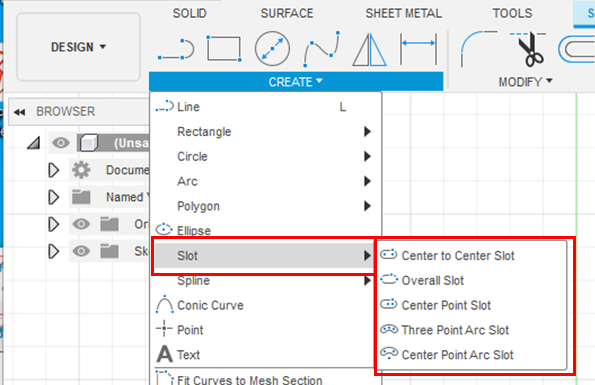The width and height of the screenshot is (595, 385).
Task: Select the Sketch Dimension tool icon
Action: (418, 49)
